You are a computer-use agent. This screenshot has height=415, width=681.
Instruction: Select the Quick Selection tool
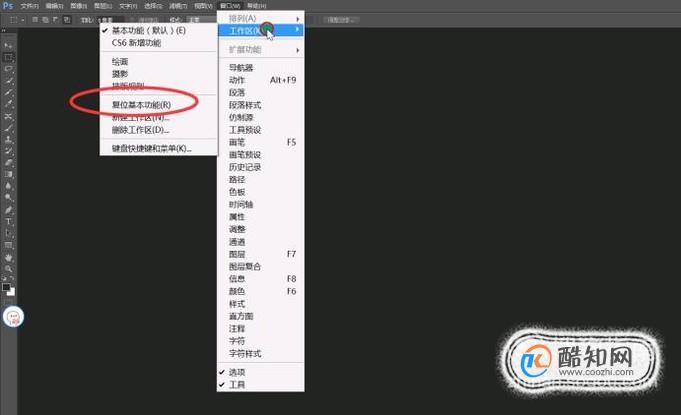[x=8, y=81]
